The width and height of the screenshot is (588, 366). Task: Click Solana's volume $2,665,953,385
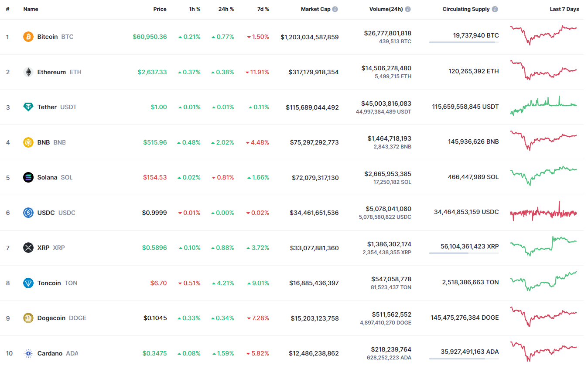coord(388,174)
